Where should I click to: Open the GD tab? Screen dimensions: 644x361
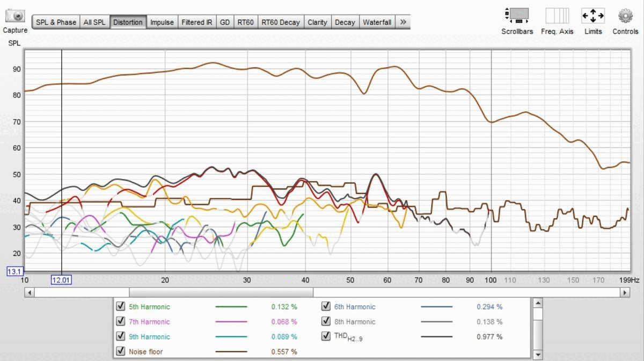(225, 22)
